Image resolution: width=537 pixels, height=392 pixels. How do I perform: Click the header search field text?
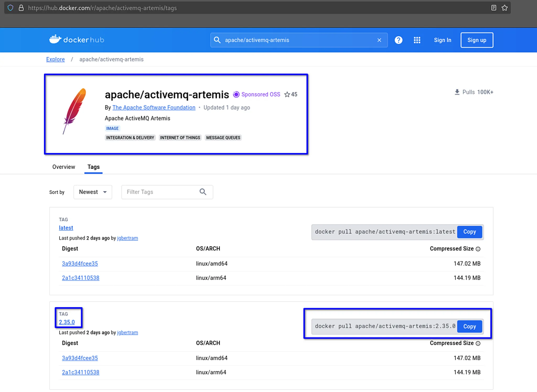(257, 40)
